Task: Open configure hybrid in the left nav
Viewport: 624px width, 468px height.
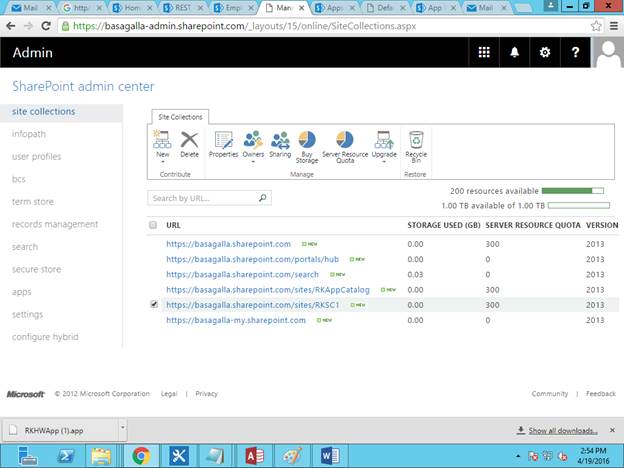Action: [45, 337]
